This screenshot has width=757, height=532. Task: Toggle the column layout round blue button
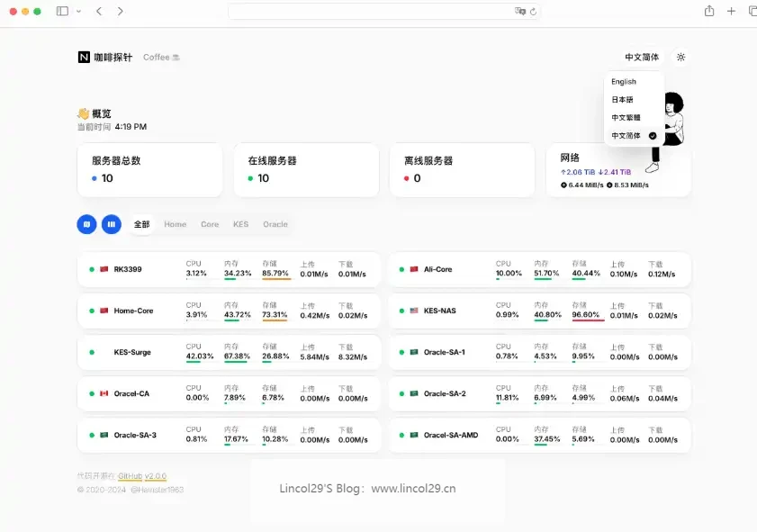(112, 224)
